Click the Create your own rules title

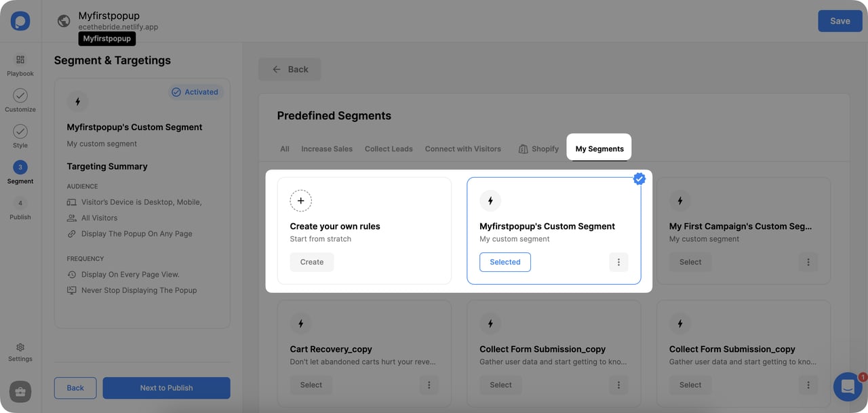click(335, 227)
